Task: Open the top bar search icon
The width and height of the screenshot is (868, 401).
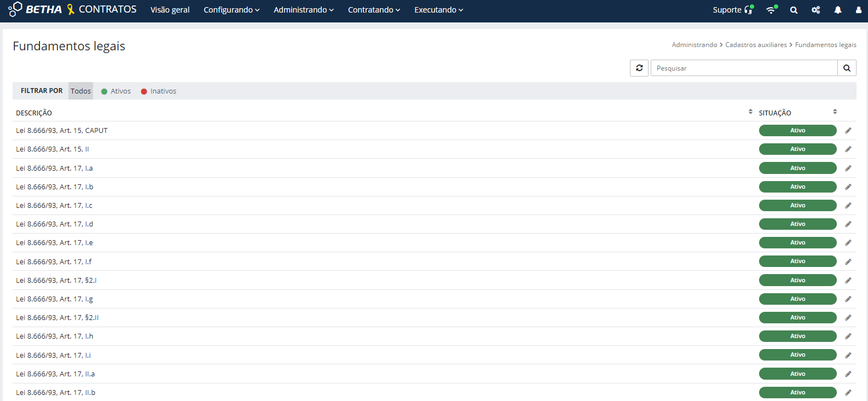Action: (x=794, y=10)
